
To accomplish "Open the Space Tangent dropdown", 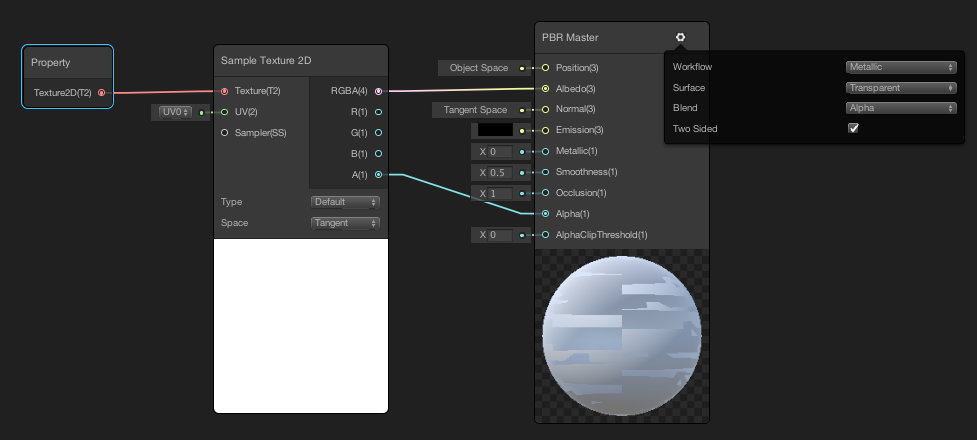I will coord(345,223).
